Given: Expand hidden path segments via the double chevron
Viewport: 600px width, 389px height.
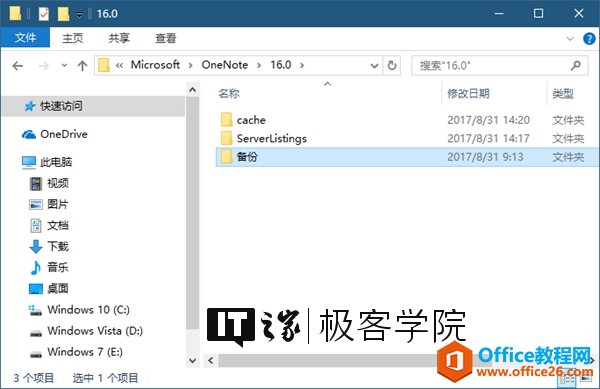Looking at the screenshot, I should coord(119,65).
